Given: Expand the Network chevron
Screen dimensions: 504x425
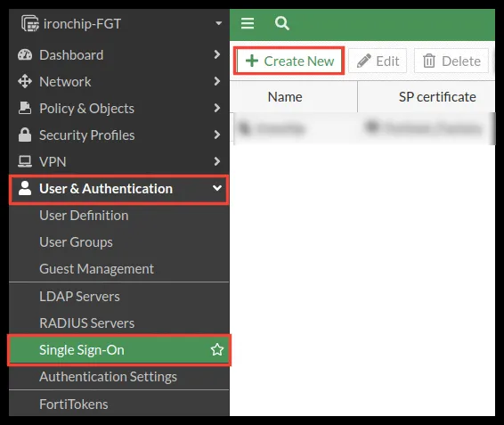Looking at the screenshot, I should click(217, 81).
